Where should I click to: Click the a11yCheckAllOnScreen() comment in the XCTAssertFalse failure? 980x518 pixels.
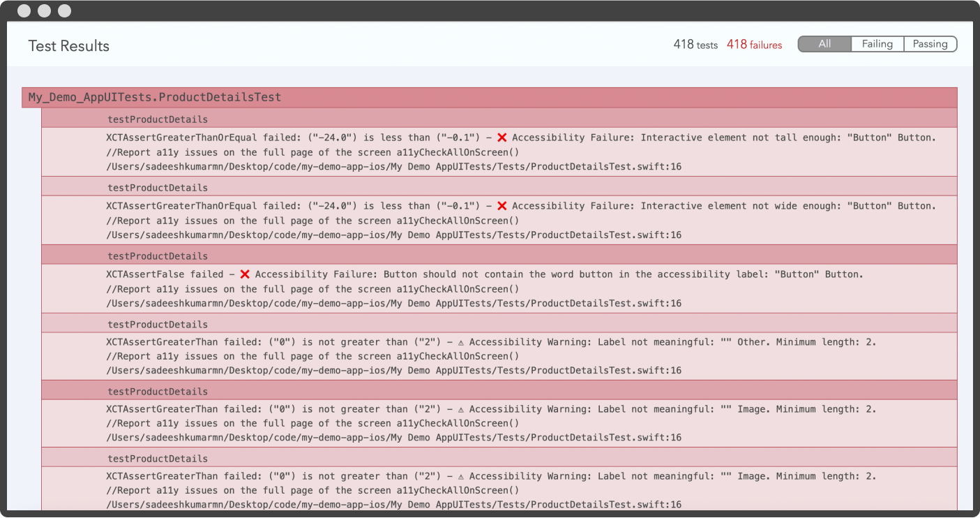tap(312, 288)
